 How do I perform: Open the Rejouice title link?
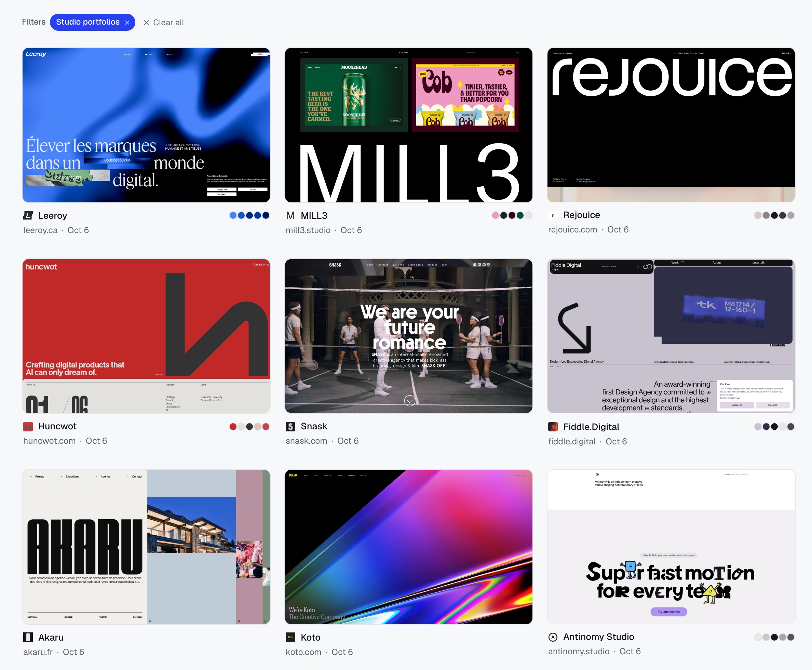[x=581, y=215]
